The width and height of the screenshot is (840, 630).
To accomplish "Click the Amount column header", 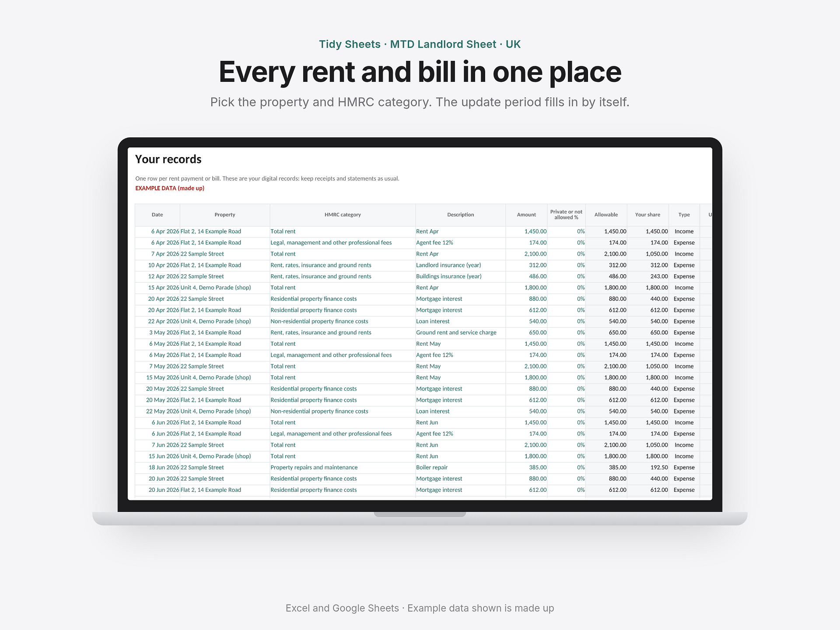I will coord(526,215).
